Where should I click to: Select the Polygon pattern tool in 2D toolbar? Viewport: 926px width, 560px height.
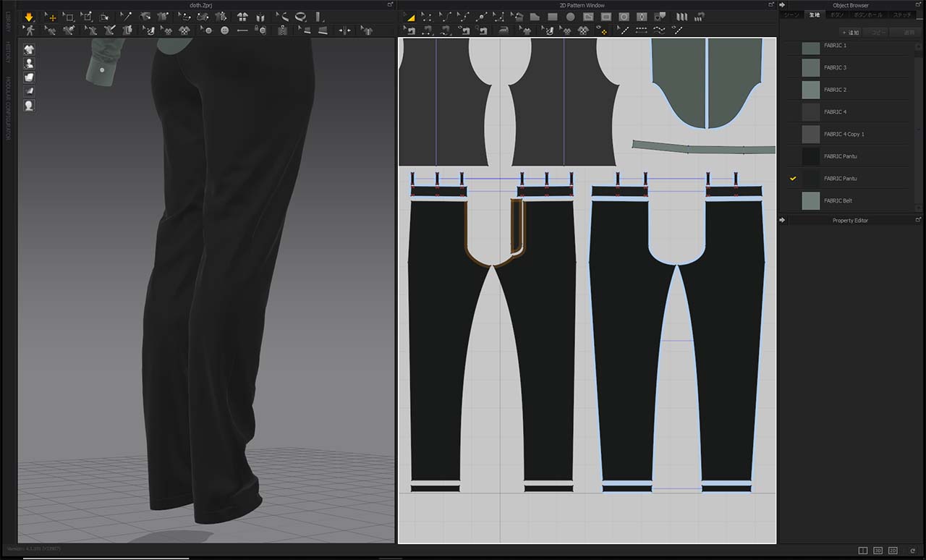[x=534, y=17]
